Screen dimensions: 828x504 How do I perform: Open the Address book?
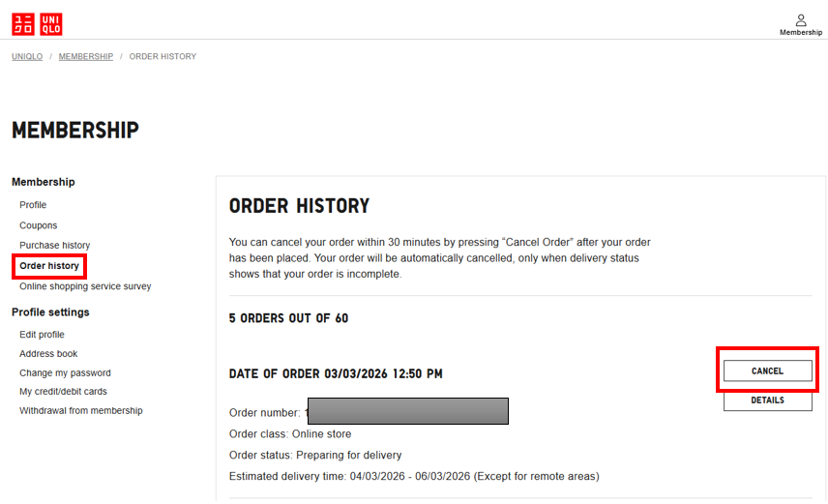tap(48, 354)
